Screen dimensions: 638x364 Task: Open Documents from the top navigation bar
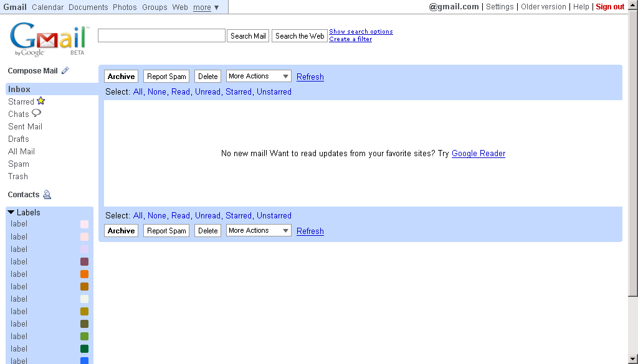click(88, 7)
